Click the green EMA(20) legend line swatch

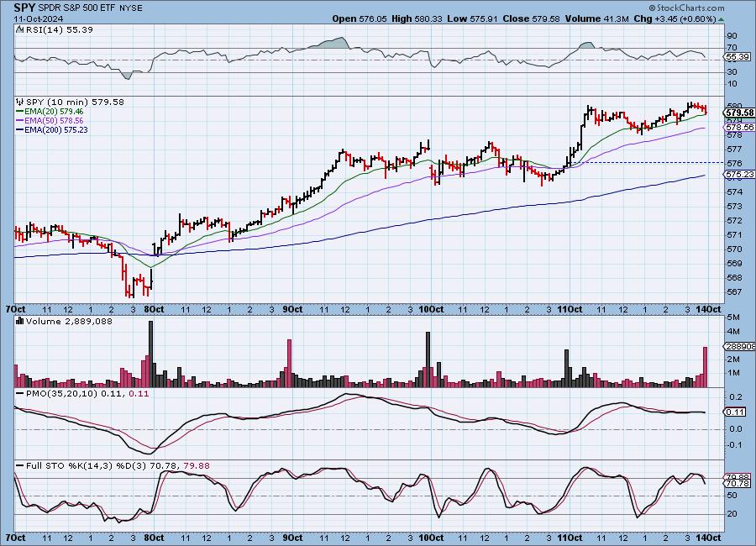pos(20,112)
